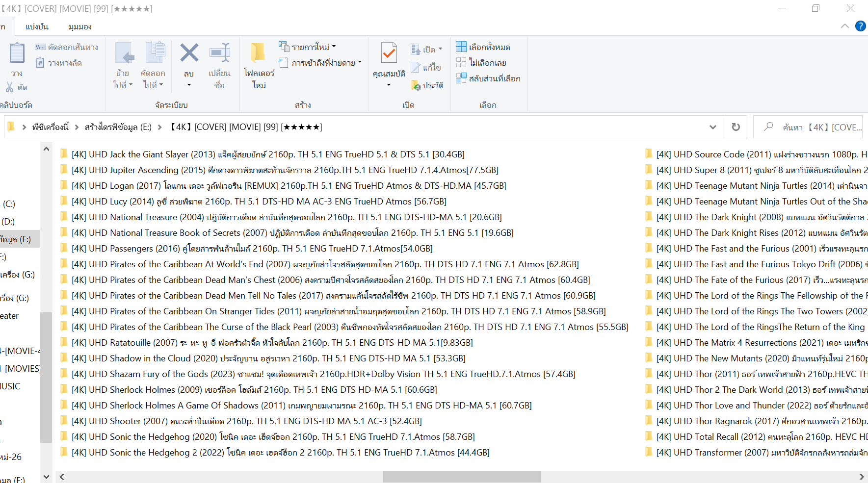Click the Edit pencil icon
This screenshot has width=868, height=483.
click(x=416, y=67)
